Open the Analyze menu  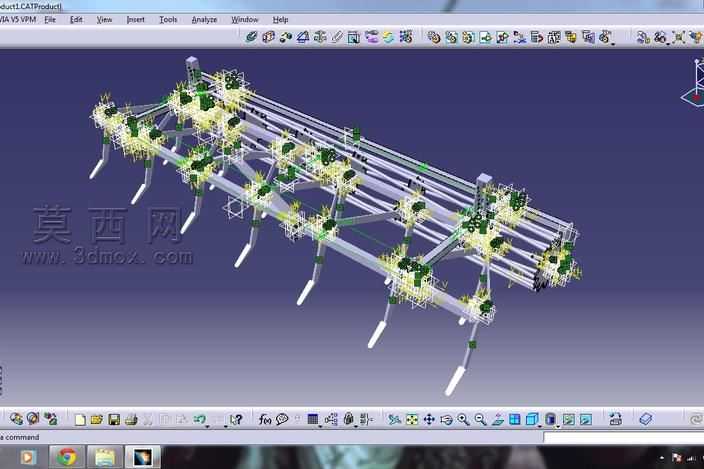(204, 20)
